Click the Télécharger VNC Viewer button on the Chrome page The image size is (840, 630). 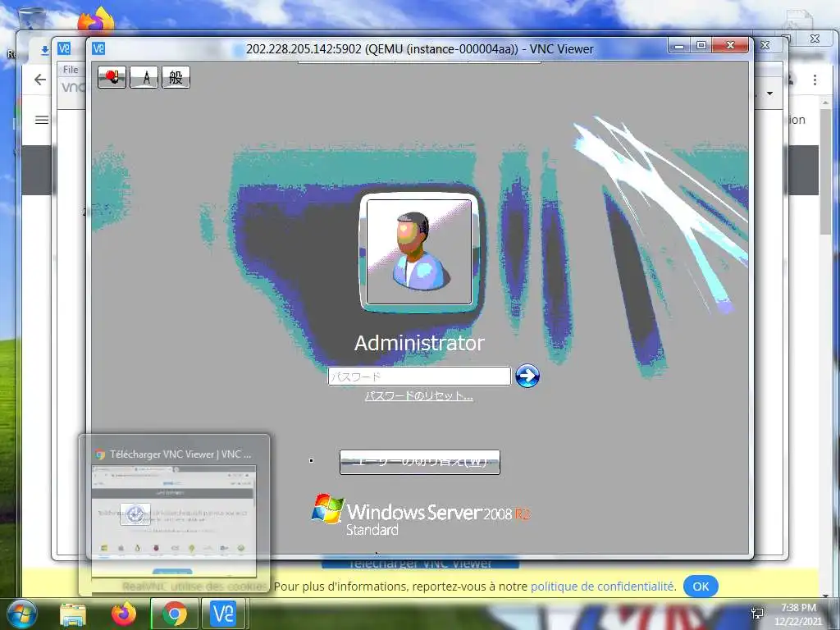421,564
